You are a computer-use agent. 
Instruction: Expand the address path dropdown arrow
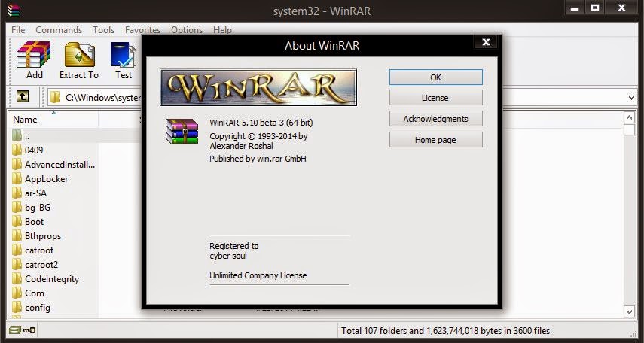click(x=632, y=98)
